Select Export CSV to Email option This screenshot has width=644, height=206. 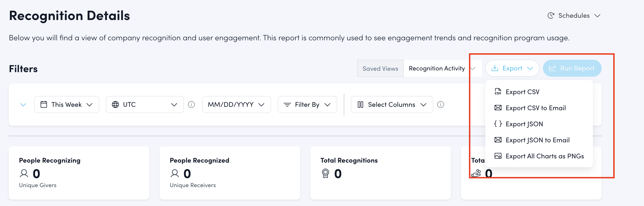tap(536, 108)
